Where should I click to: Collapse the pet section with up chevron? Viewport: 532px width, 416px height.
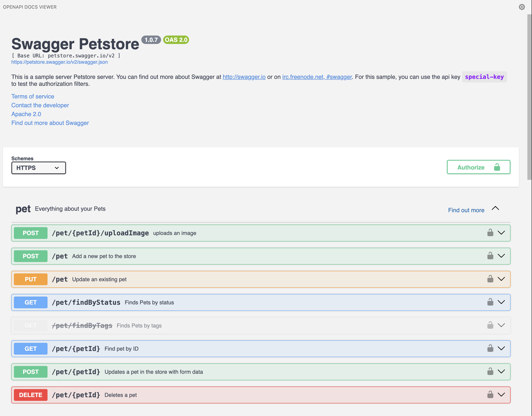click(495, 208)
